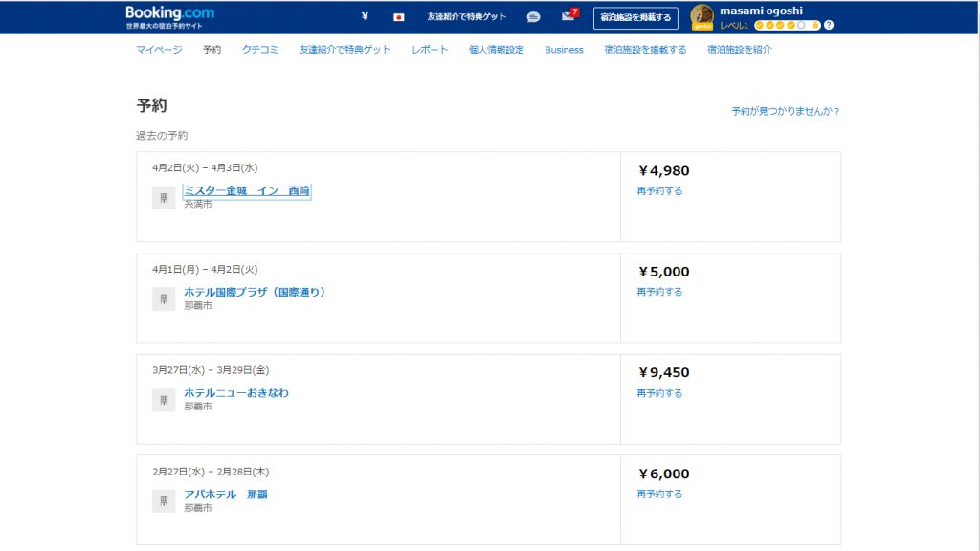Open the 個人情報設定 tab
The height and width of the screenshot is (551, 980).
[x=497, y=50]
